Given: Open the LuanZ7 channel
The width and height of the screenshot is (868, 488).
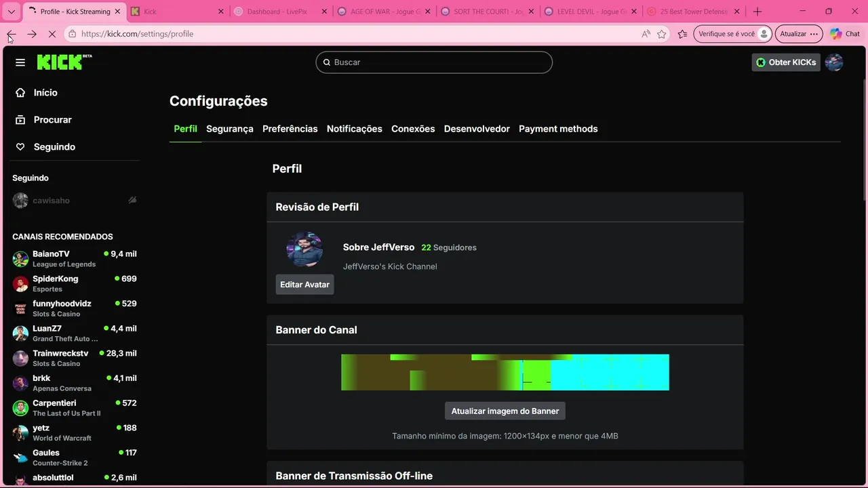Looking at the screenshot, I should 47,329.
